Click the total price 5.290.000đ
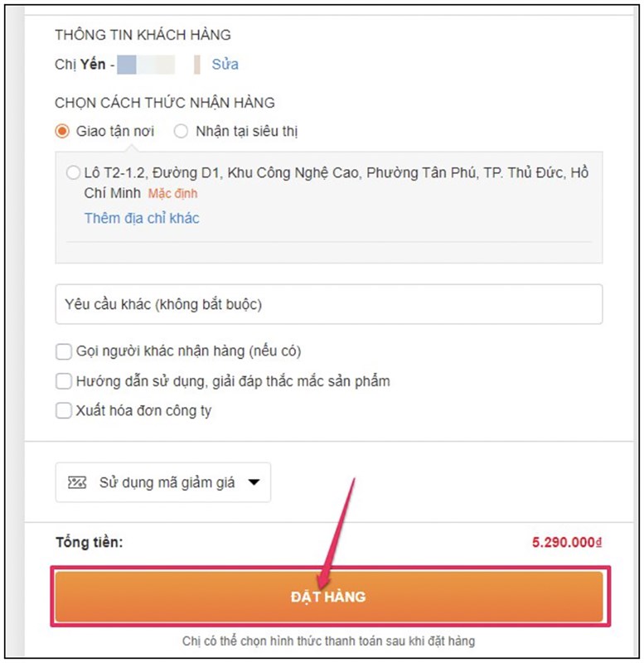This screenshot has width=644, height=663. click(566, 543)
